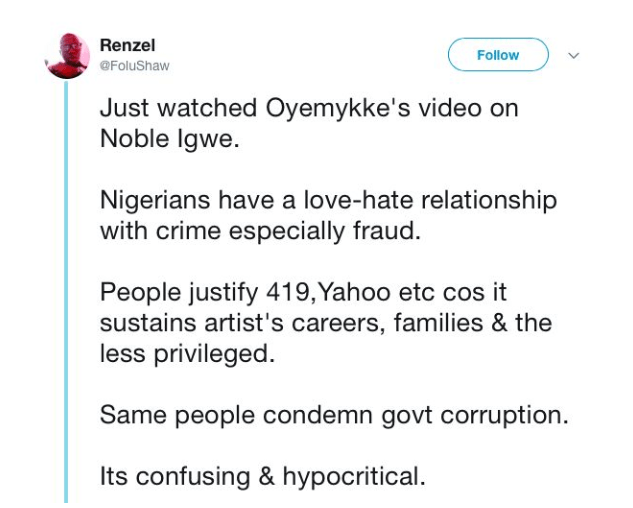Click the "Just watched" opening words
This screenshot has height=508, width=633.
(178, 109)
